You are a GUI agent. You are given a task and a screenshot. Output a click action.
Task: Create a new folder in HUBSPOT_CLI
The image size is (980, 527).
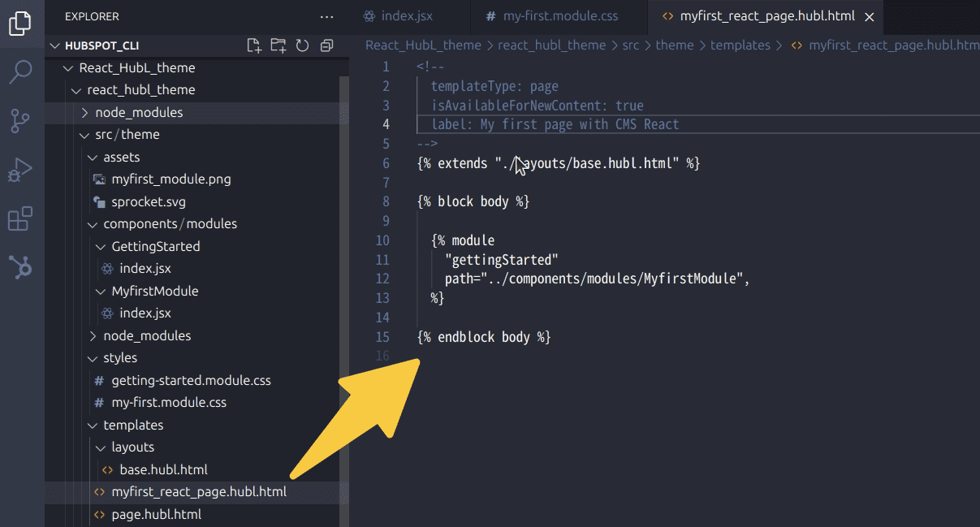coord(278,45)
